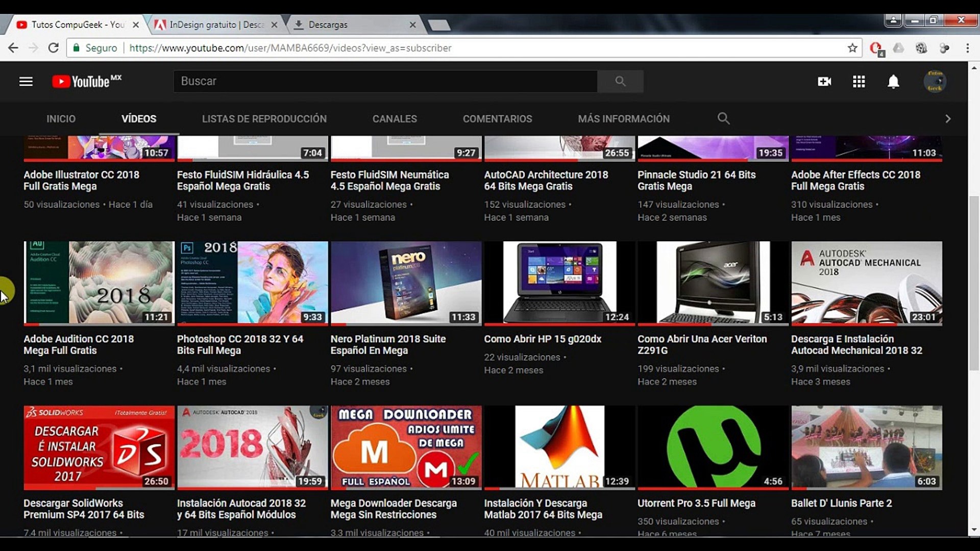This screenshot has width=980, height=551.
Task: Select the VÍDEOS channel tab
Action: pos(139,119)
